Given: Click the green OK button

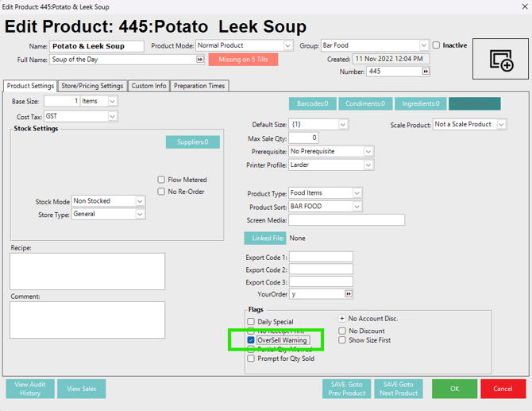Looking at the screenshot, I should pos(454,389).
